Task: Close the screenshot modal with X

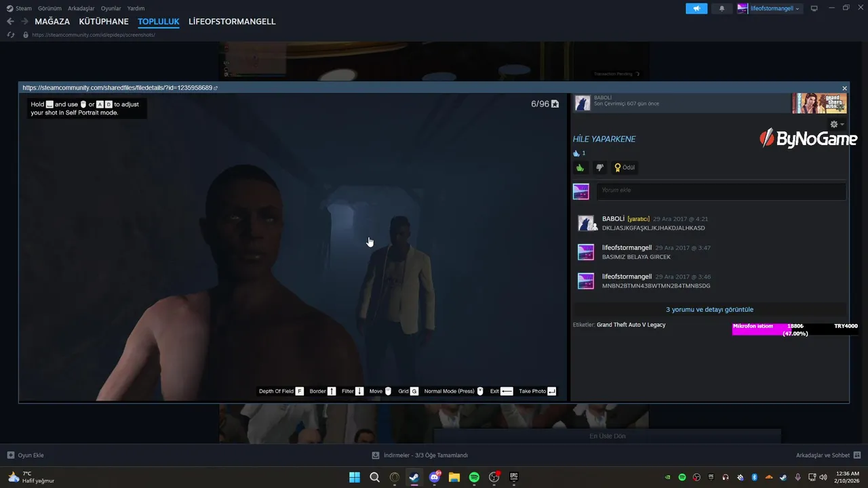Action: coord(844,88)
